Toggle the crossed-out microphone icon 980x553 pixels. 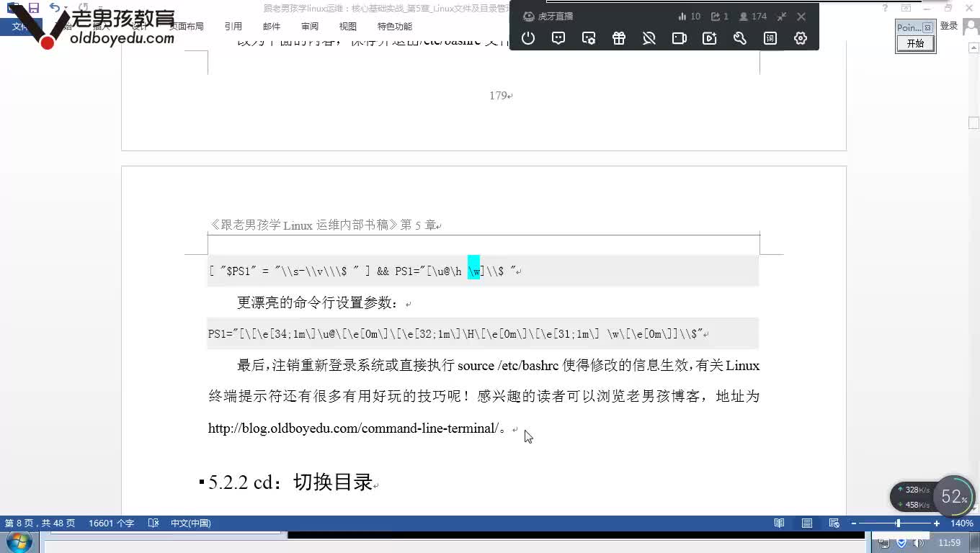pyautogui.click(x=649, y=39)
